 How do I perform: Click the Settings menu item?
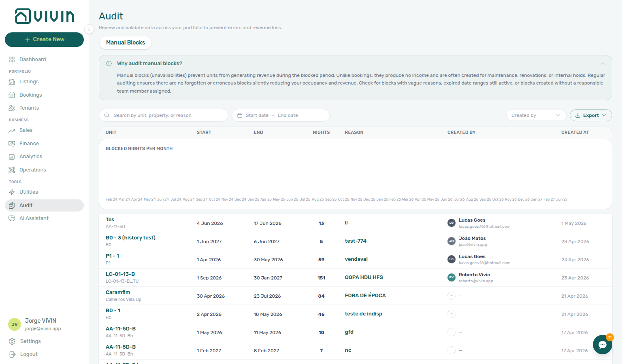point(30,341)
